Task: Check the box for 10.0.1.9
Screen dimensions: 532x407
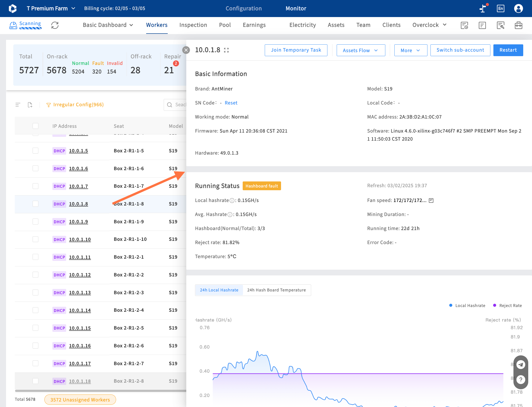Action: 36,222
